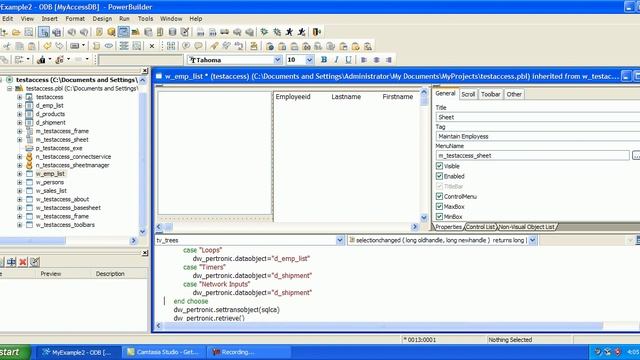The height and width of the screenshot is (360, 640).
Task: Click the Employeeid column header text
Action: coord(293,97)
